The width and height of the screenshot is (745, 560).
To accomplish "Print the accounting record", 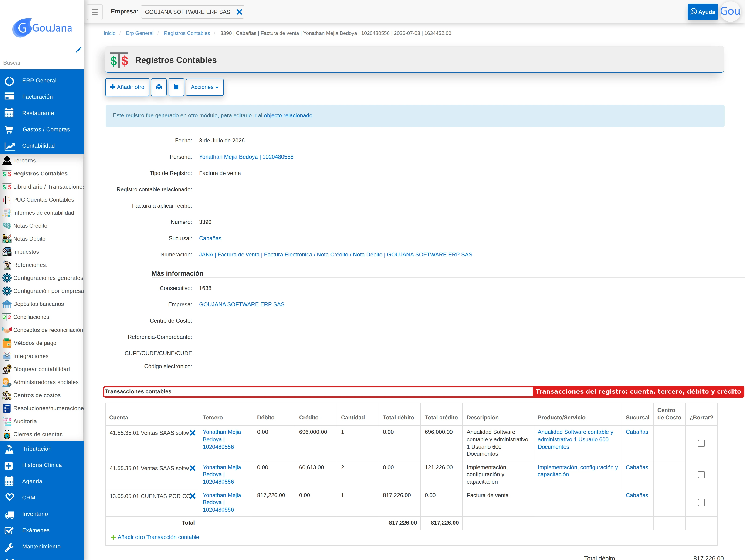I will [159, 87].
